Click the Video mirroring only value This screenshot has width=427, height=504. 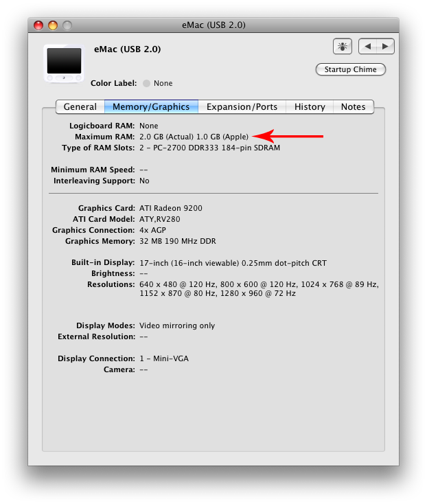177,325
